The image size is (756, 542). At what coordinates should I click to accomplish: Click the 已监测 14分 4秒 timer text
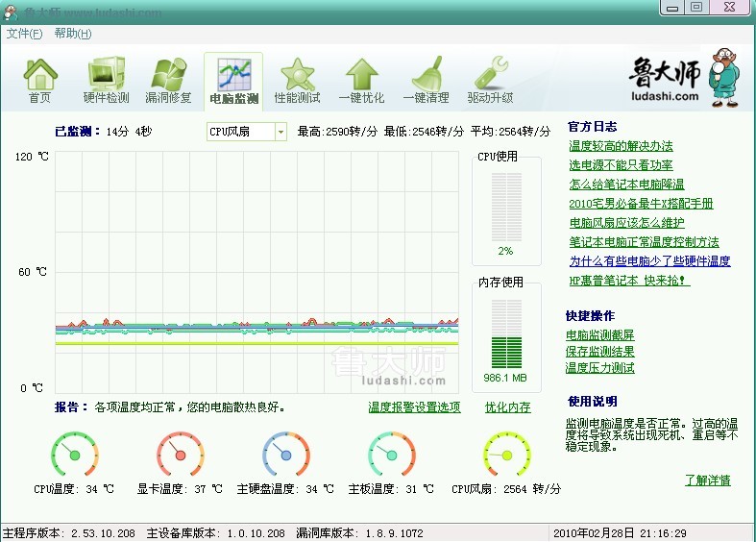104,132
